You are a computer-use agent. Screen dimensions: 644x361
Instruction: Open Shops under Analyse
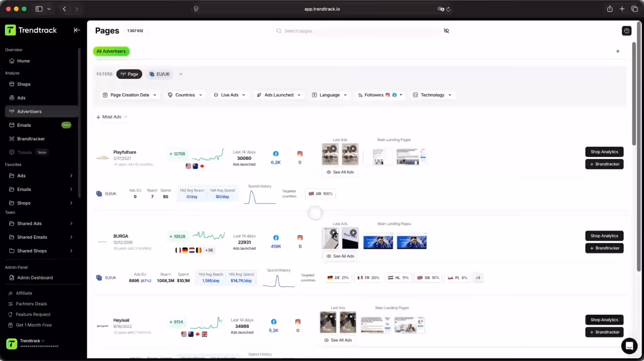pos(24,84)
